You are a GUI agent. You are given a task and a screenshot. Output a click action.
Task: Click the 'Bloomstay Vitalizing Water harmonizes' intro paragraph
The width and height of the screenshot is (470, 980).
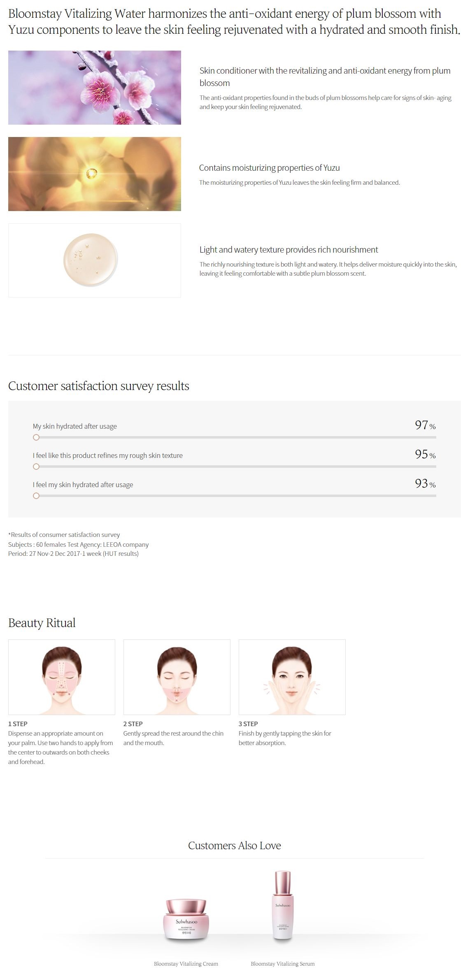(234, 22)
